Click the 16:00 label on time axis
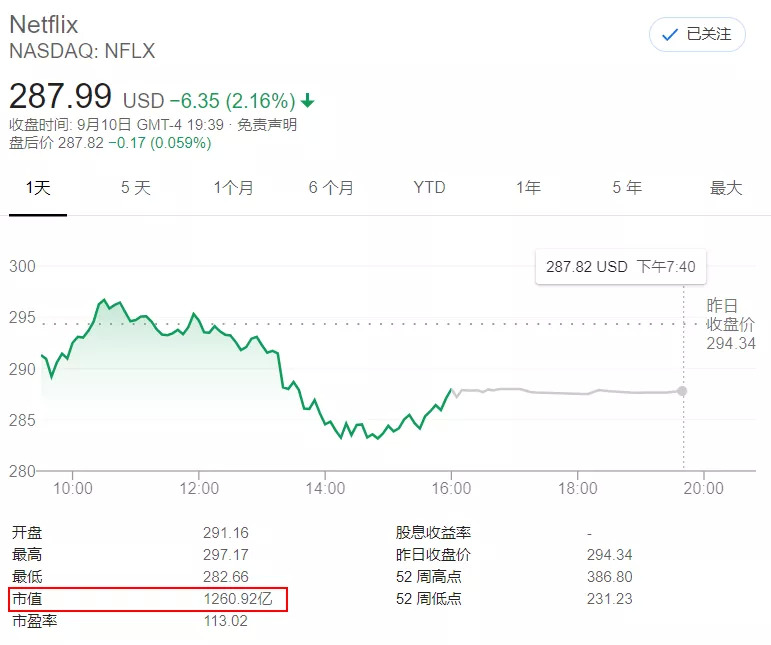The image size is (771, 645). click(451, 488)
